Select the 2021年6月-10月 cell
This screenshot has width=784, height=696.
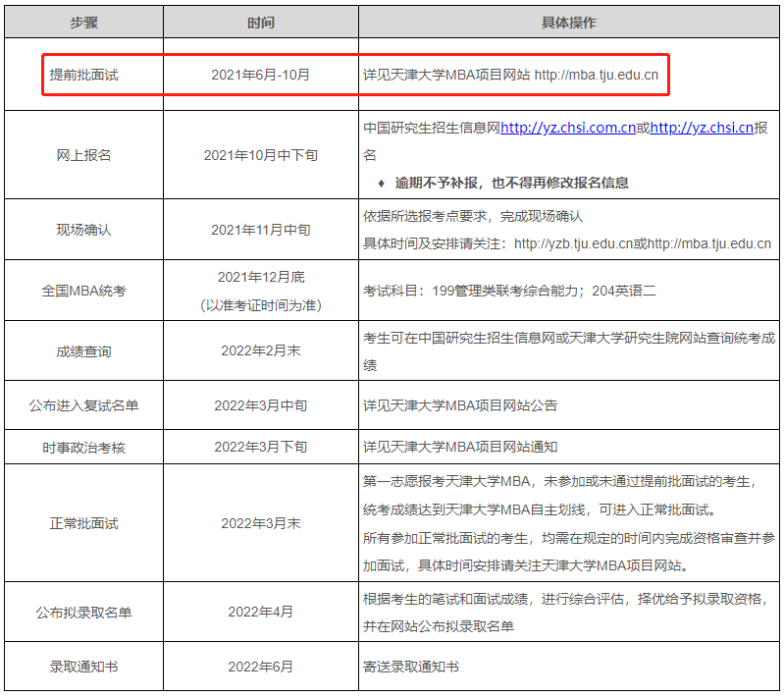point(260,75)
